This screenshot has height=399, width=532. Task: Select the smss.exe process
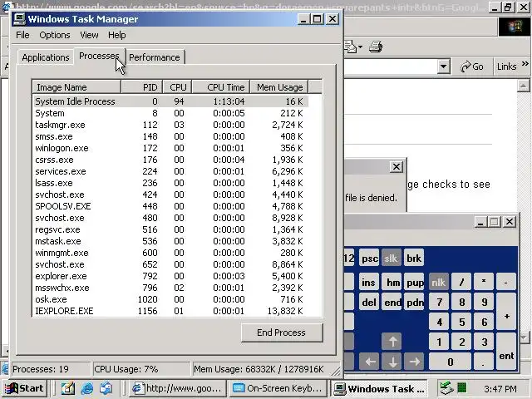pos(170,136)
